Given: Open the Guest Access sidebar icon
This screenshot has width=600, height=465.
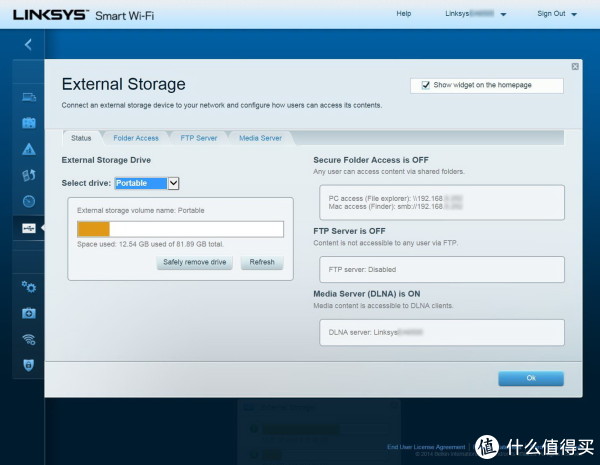Looking at the screenshot, I should [29, 123].
